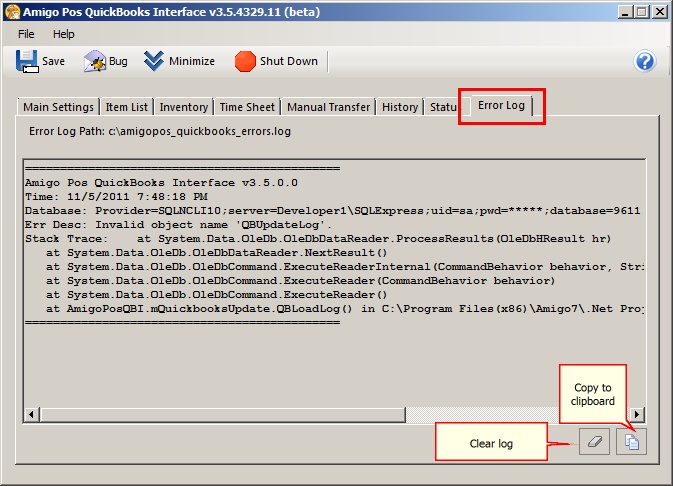Select the Status tab
The image size is (673, 486).
click(x=443, y=107)
